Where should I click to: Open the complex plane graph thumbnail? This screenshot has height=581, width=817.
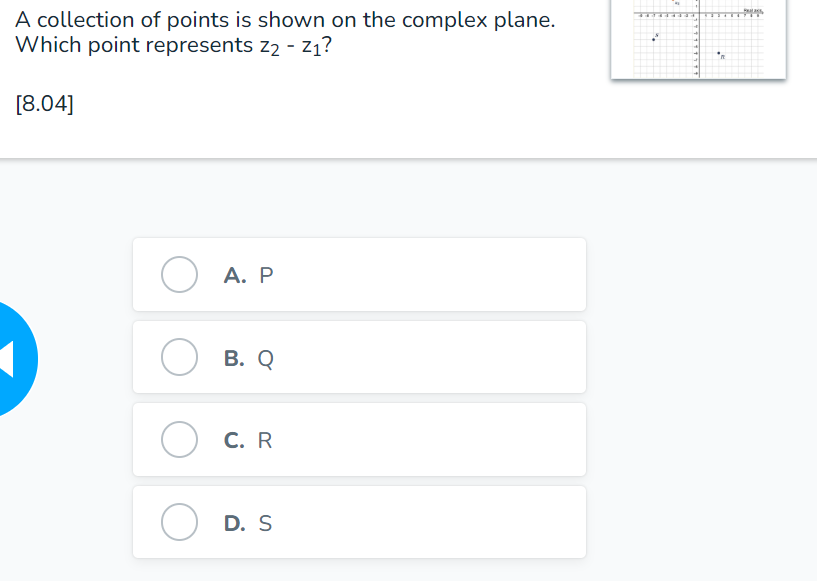tap(698, 40)
